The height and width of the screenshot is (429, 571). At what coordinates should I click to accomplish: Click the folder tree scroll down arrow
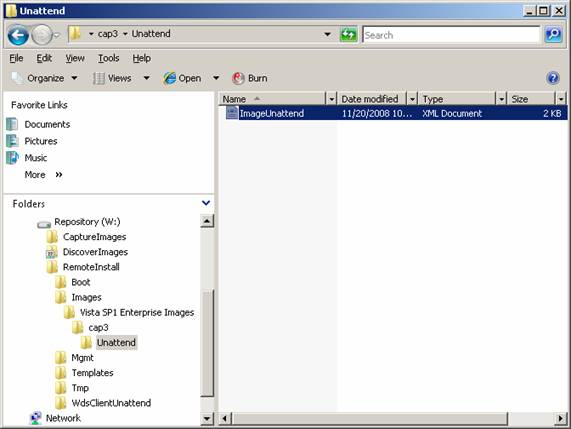tap(207, 418)
